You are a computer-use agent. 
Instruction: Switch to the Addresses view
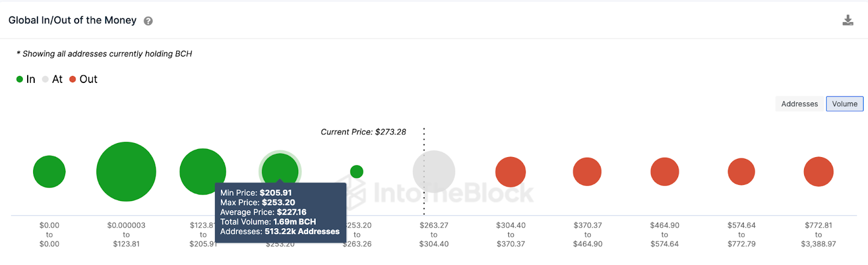[x=799, y=104]
